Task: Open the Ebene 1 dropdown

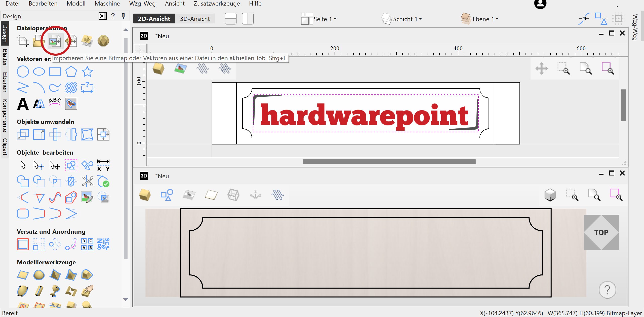Action: tap(480, 19)
